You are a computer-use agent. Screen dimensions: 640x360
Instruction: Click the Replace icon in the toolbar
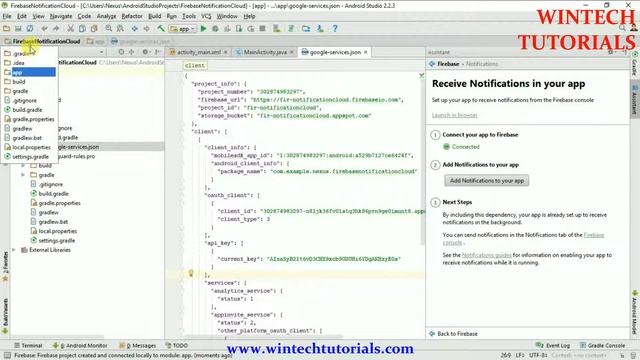tap(120, 29)
